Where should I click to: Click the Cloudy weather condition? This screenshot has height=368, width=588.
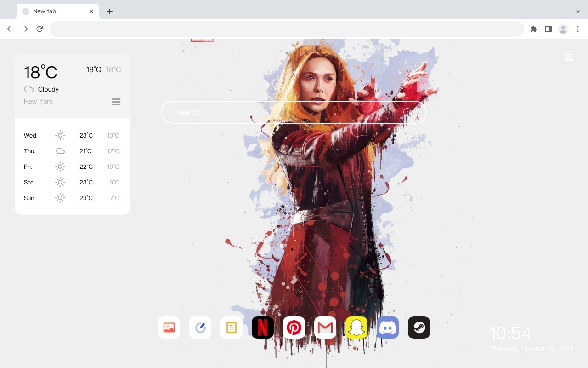click(x=48, y=89)
